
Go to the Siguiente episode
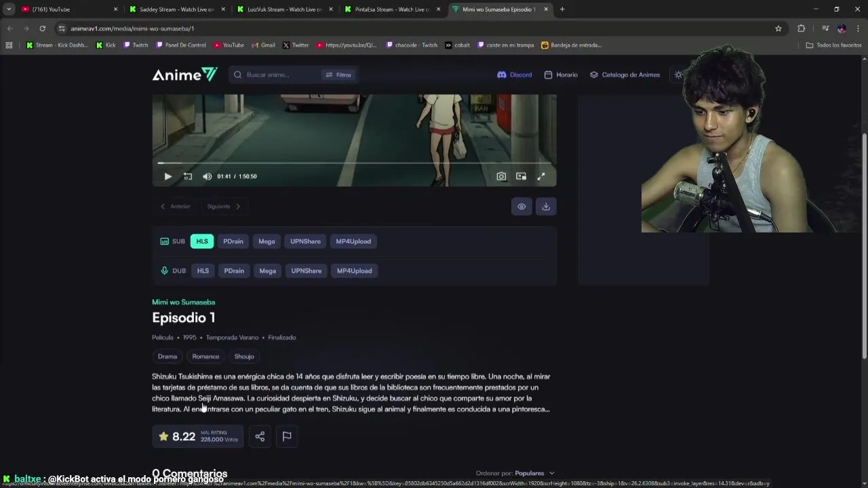224,206
